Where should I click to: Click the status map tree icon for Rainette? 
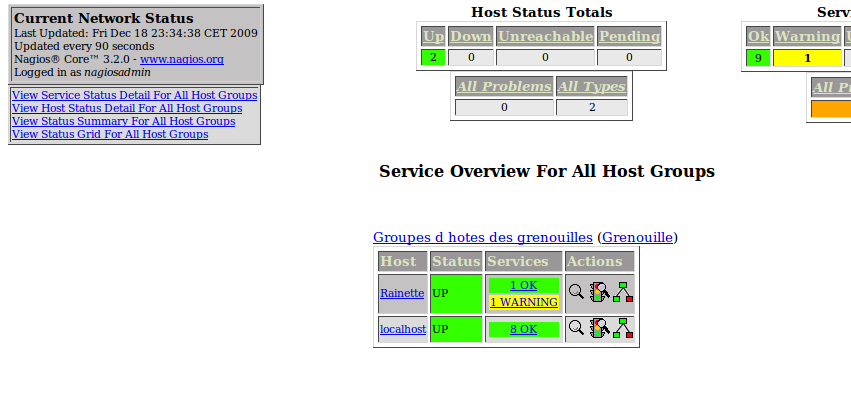(x=623, y=292)
